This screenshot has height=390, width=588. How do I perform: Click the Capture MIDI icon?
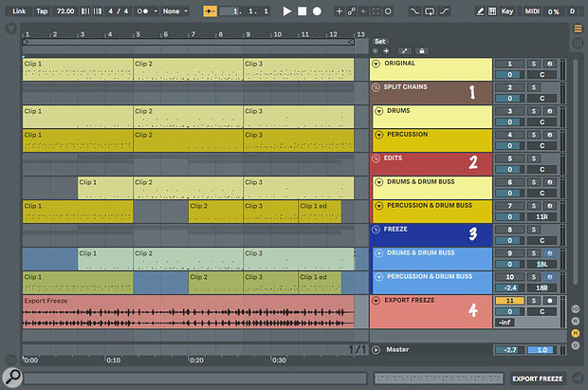(x=376, y=11)
